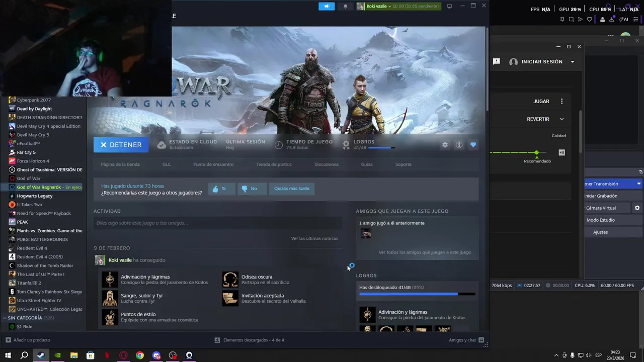Screen dimensions: 644x362
Task: Click the achievements progress bar 41/48
Action: click(417, 294)
